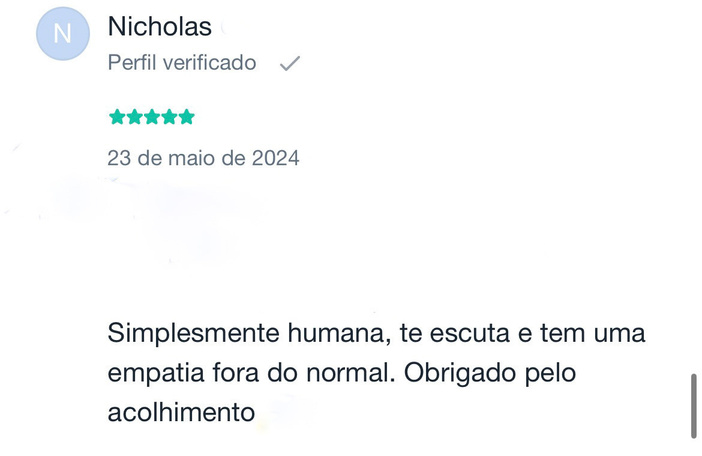Select the first green rating star
This screenshot has width=702, height=456.
pos(117,117)
